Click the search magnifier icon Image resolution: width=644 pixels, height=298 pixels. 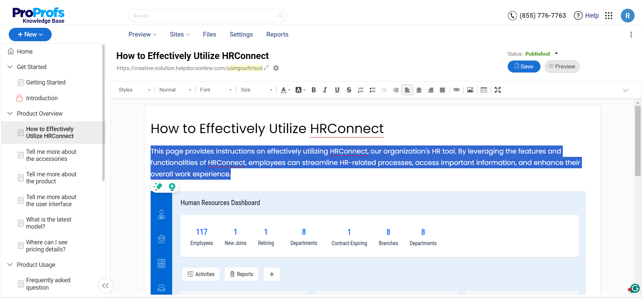[x=280, y=15]
